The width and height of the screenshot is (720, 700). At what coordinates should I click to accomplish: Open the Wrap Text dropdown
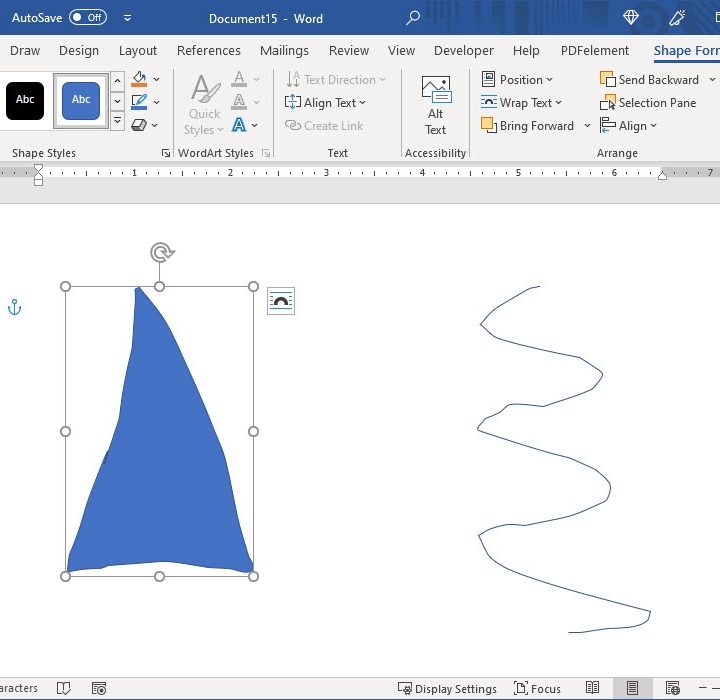[x=522, y=102]
